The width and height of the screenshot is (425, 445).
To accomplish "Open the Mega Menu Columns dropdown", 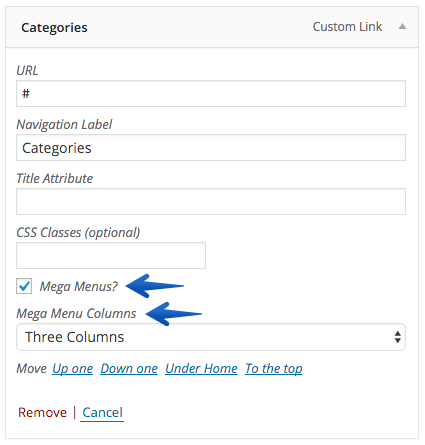I will point(211,337).
